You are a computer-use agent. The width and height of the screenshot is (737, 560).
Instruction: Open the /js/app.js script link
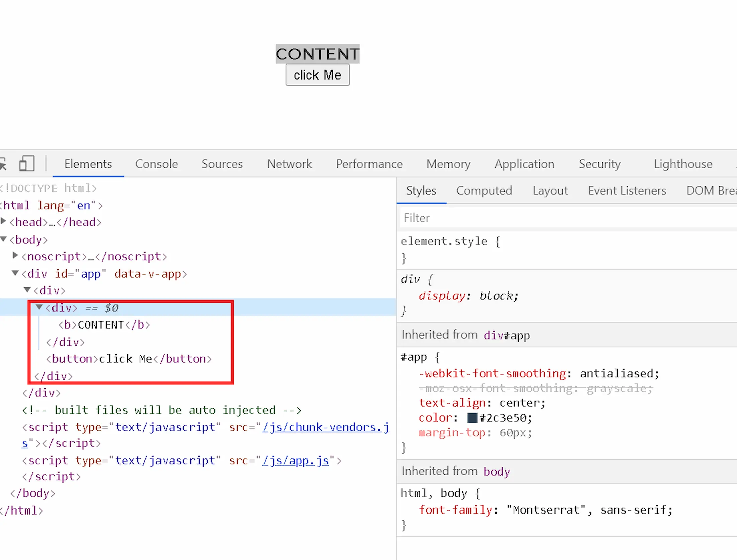[296, 461]
